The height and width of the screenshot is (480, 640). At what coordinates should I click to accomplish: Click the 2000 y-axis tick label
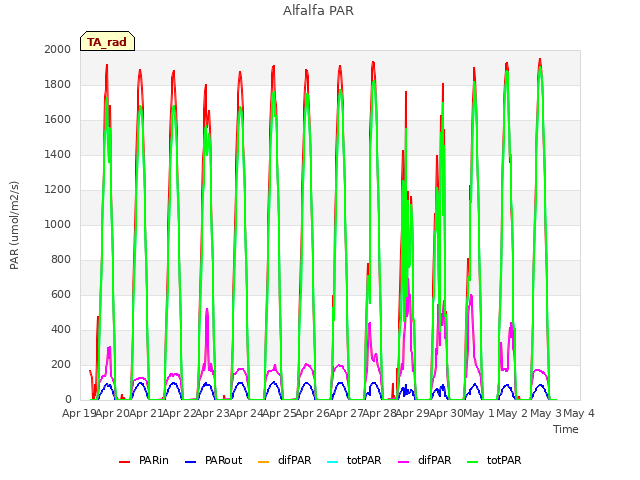click(58, 49)
